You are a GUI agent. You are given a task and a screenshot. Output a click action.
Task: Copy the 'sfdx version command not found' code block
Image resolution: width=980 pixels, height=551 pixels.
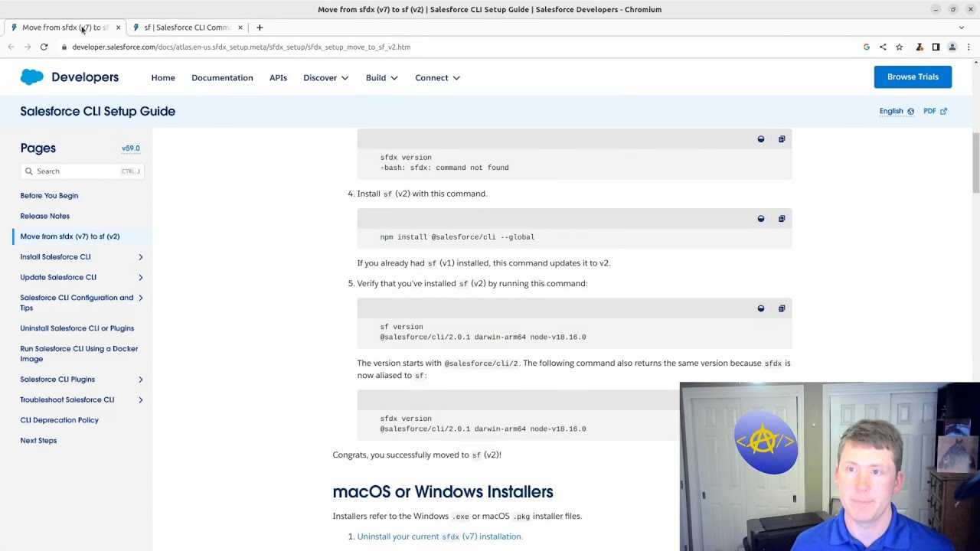[x=782, y=139]
